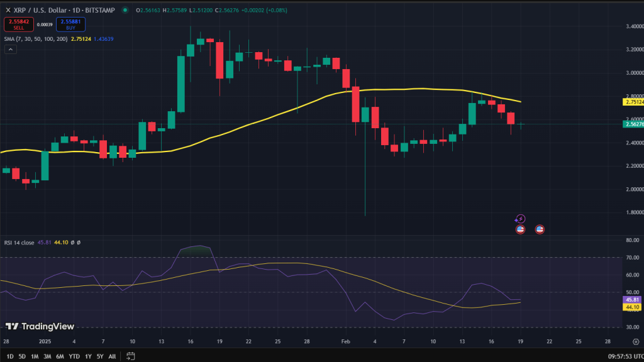Click the SMA value 2.75124 in legend
This screenshot has height=362, width=644.
pos(81,39)
